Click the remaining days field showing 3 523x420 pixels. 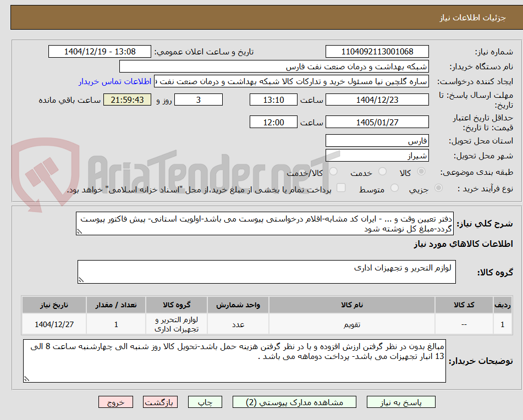(x=199, y=100)
